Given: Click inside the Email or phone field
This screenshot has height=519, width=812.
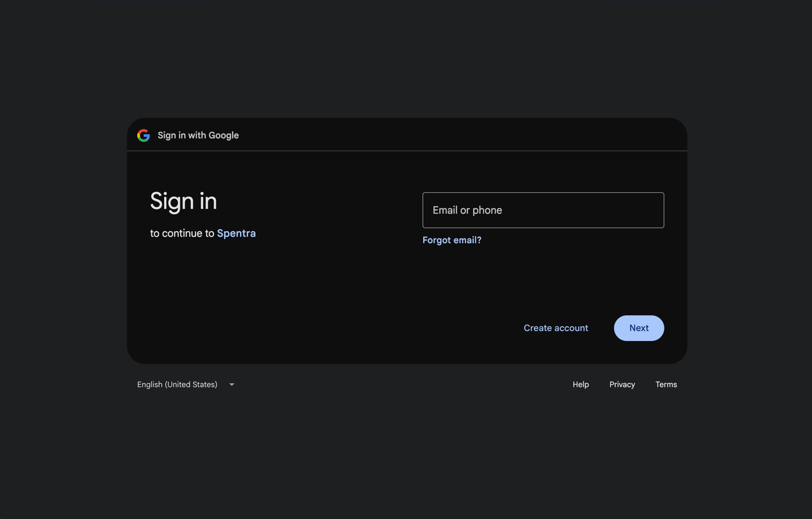Looking at the screenshot, I should point(543,210).
